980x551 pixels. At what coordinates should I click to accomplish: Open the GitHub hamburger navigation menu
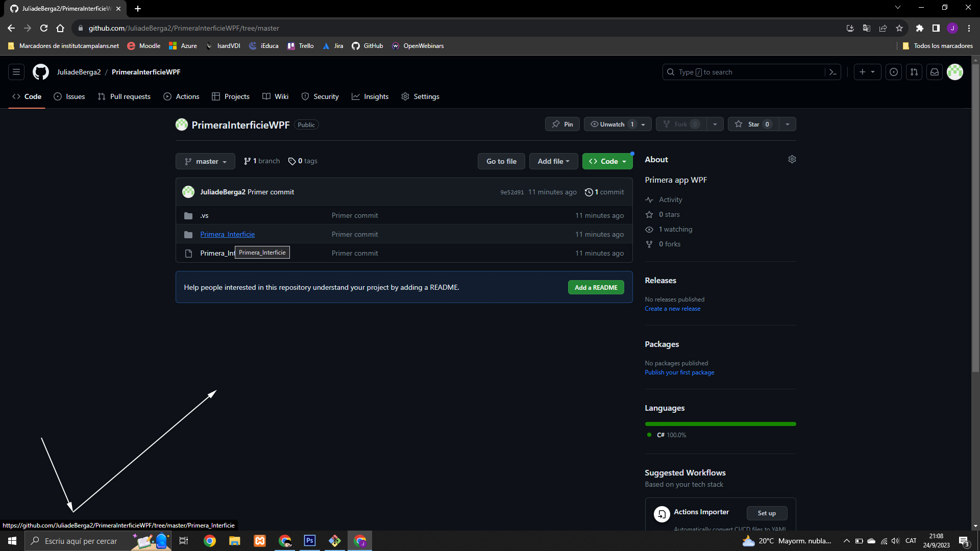tap(16, 72)
